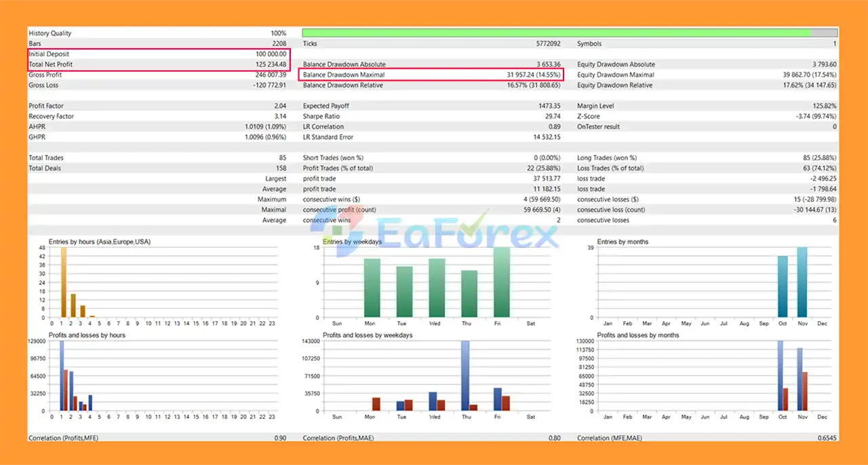Image resolution: width=868 pixels, height=465 pixels.
Task: Select the Total Trades value 85
Action: pos(281,158)
